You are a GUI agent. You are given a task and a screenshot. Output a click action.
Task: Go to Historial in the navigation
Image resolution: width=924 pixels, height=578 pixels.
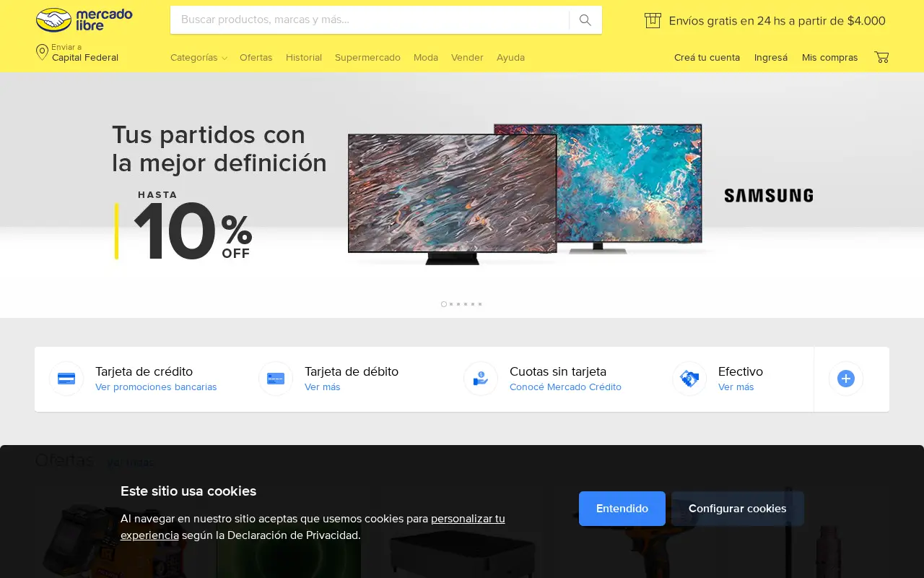304,58
